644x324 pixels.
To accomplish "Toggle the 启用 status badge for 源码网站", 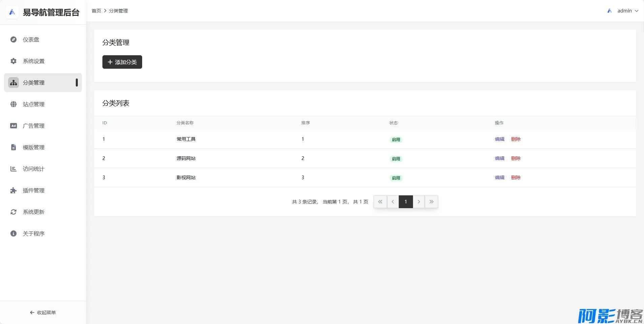I will point(396,159).
